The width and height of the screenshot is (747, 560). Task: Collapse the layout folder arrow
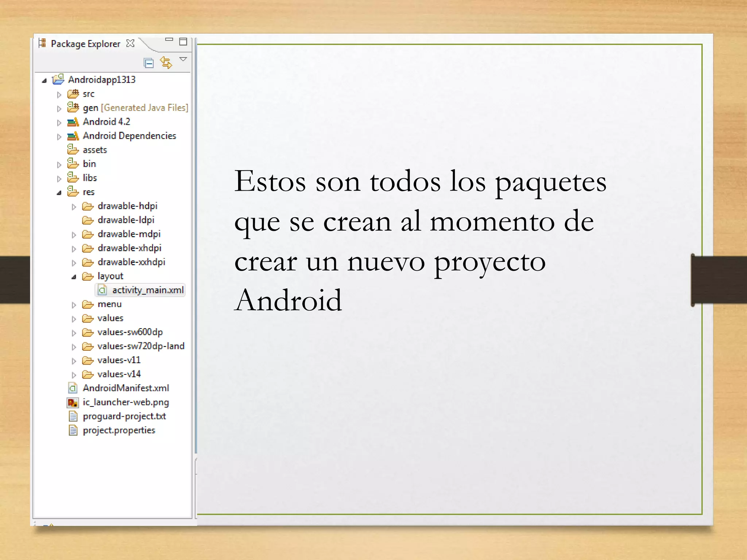(74, 277)
